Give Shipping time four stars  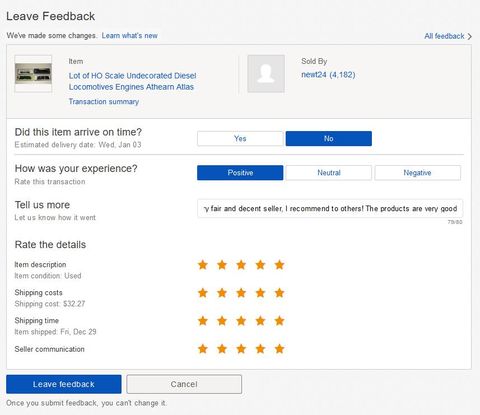click(x=260, y=321)
